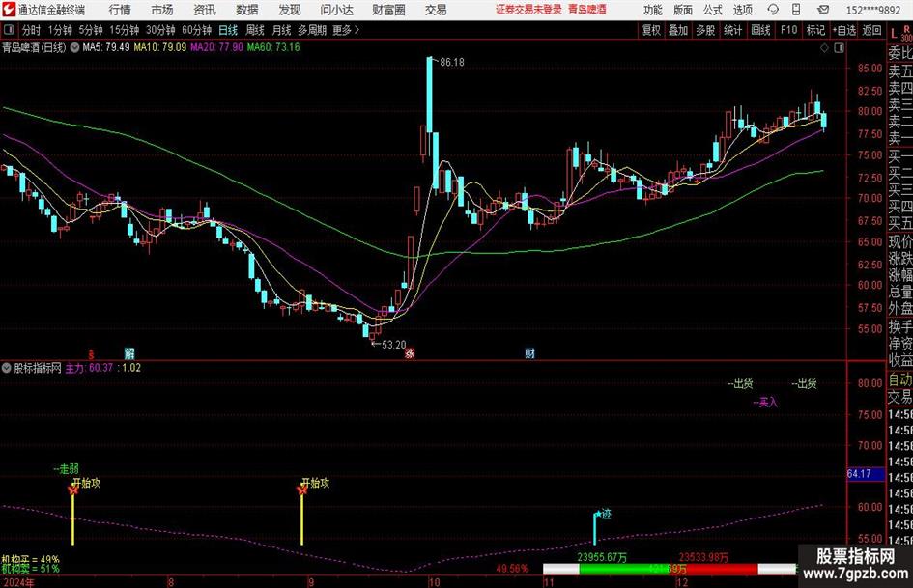
Task: Click diamond icon at chart top right
Action: tap(824, 48)
